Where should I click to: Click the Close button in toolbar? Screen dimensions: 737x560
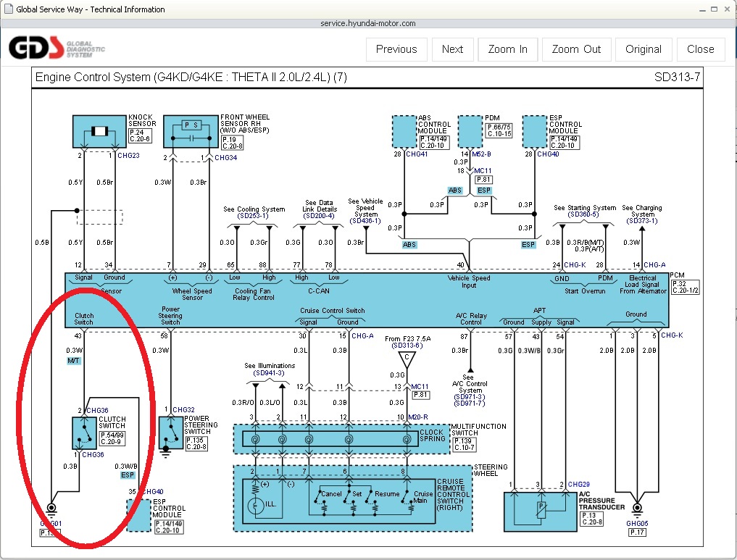pyautogui.click(x=700, y=49)
